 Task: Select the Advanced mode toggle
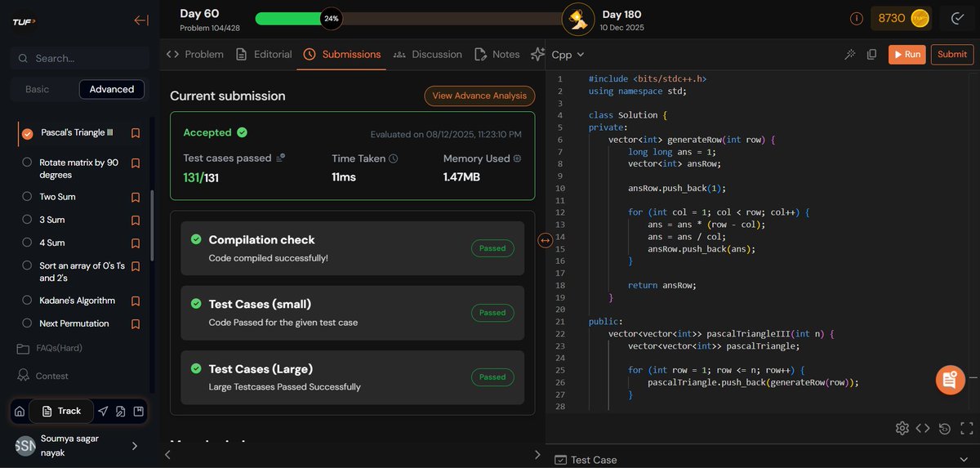[112, 89]
